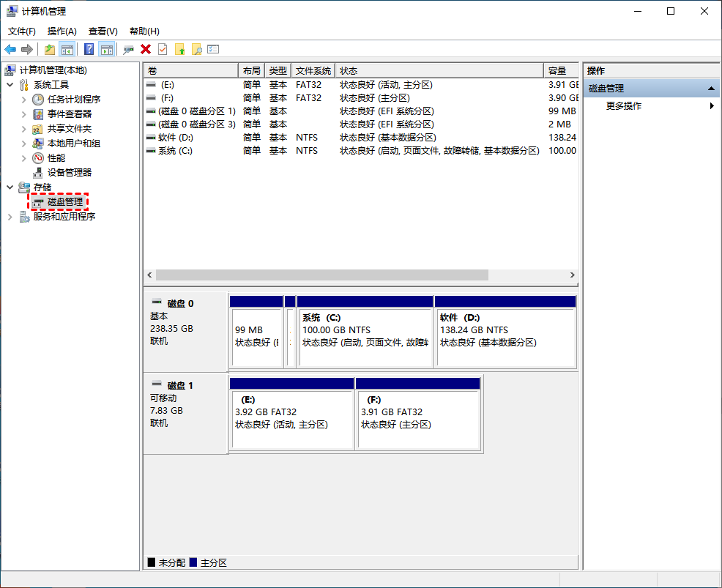This screenshot has height=588, width=722.
Task: Click the volume list horizontal scrollbar left arrow
Action: coord(149,275)
